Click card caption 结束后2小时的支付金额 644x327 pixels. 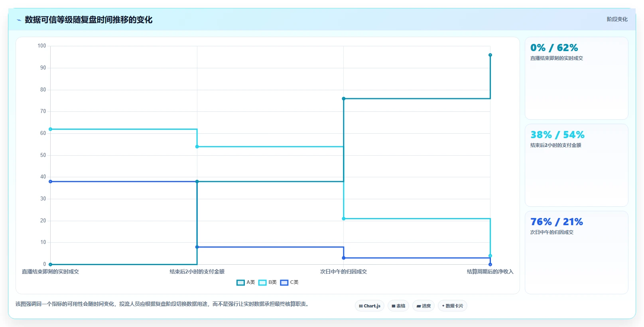pyautogui.click(x=555, y=145)
